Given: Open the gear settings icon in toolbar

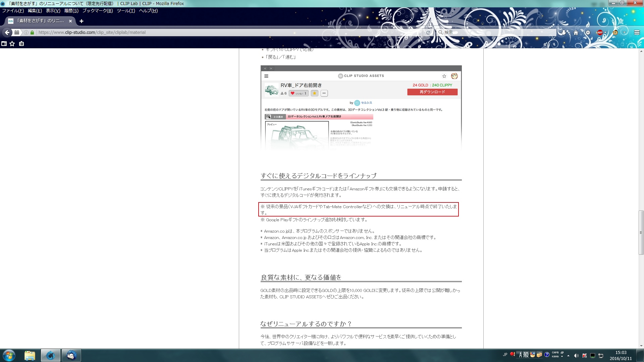Looking at the screenshot, I should [x=588, y=33].
